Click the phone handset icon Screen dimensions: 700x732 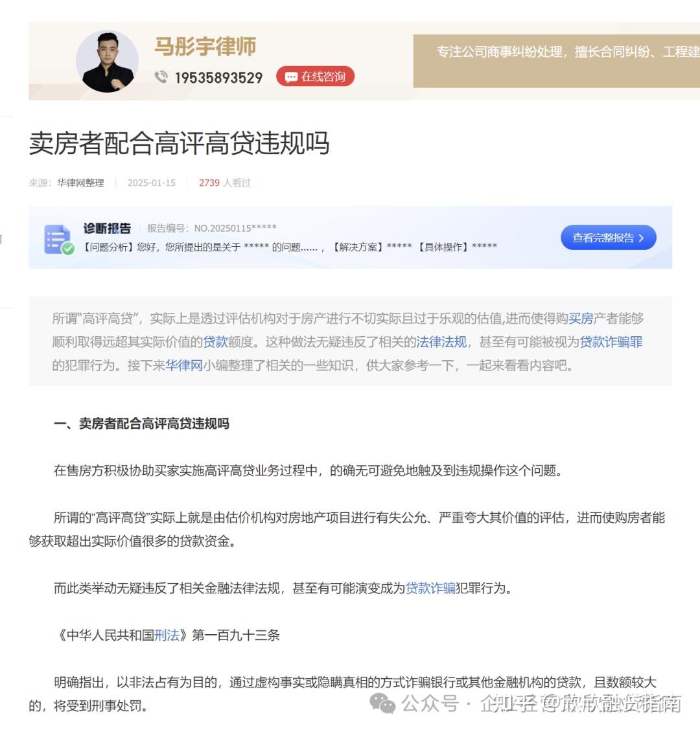pyautogui.click(x=161, y=77)
